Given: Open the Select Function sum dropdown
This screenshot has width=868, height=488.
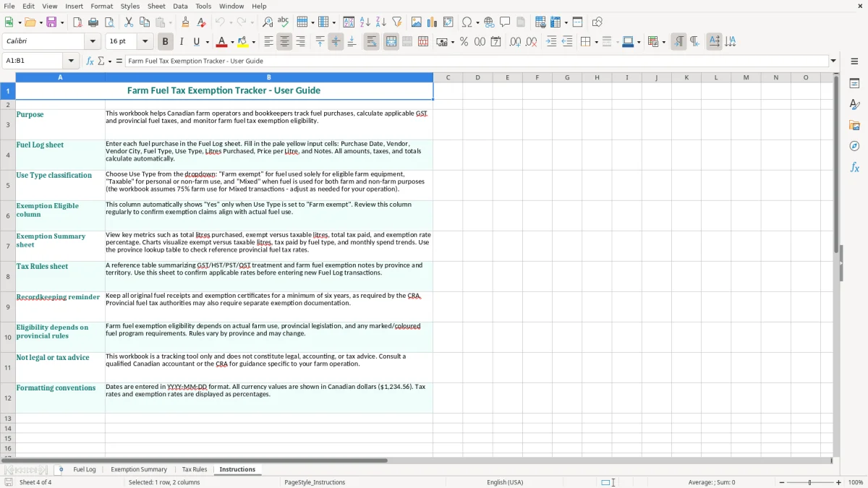Looking at the screenshot, I should tap(110, 61).
